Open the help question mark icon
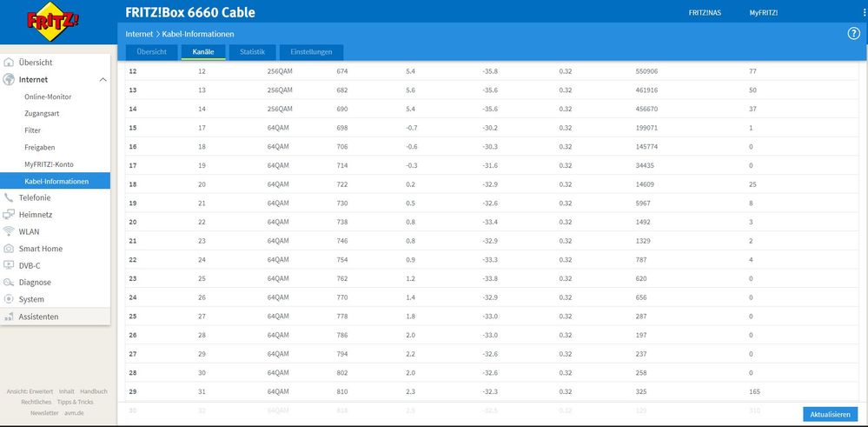 pyautogui.click(x=853, y=34)
